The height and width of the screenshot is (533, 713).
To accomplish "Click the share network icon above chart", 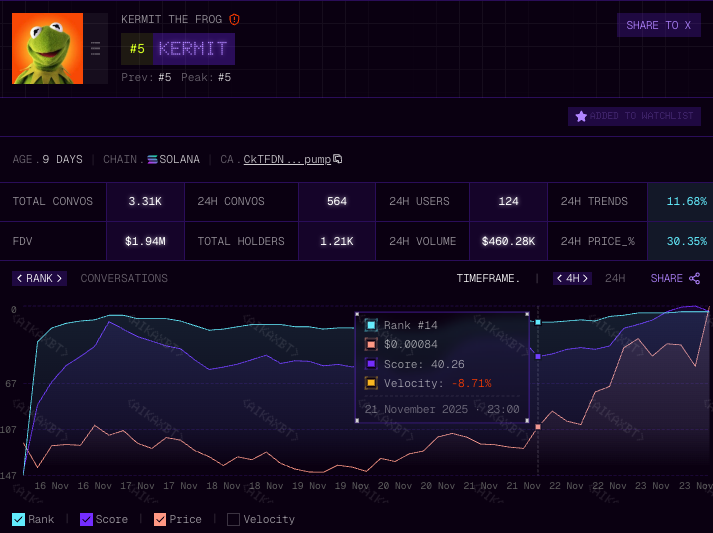I will tap(694, 278).
